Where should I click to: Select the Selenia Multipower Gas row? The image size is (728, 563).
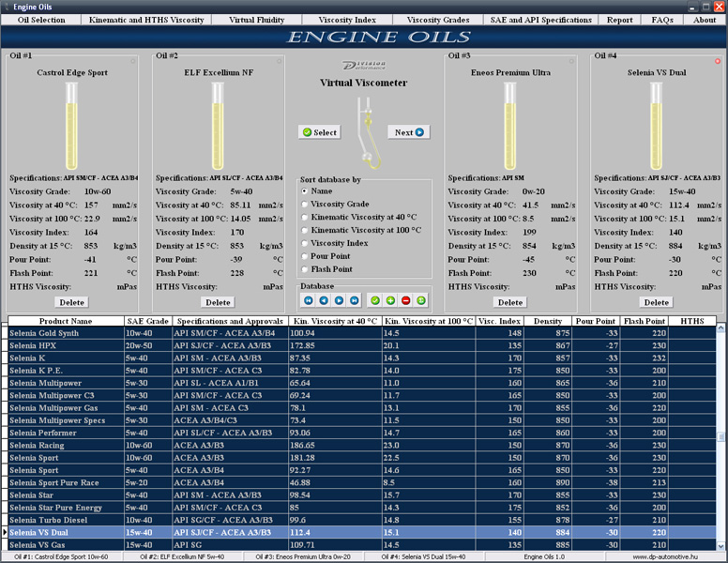point(362,408)
